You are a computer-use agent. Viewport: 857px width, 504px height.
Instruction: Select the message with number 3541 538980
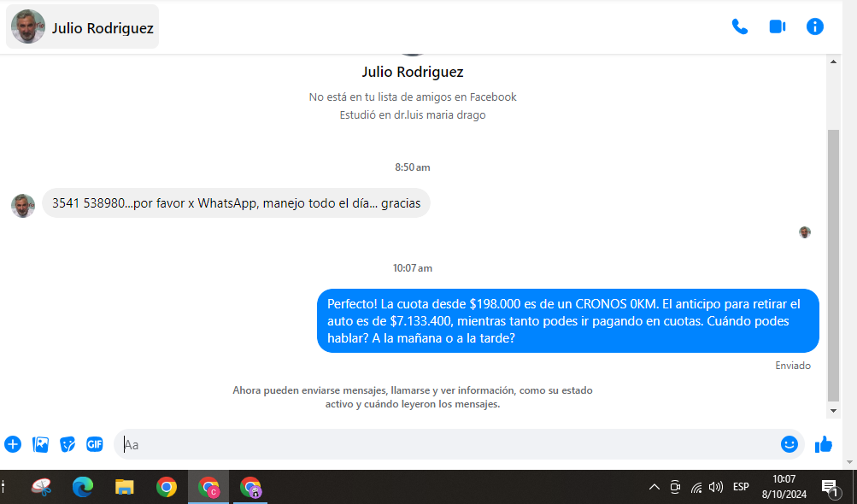pos(236,203)
